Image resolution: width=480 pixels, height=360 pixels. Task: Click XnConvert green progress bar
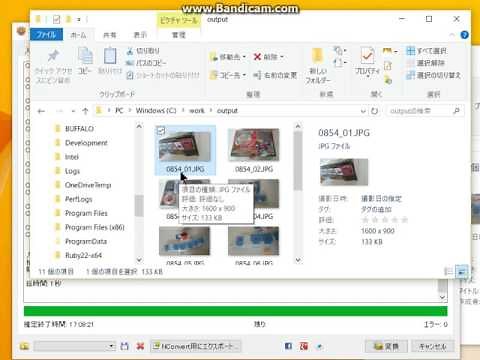tap(235, 311)
